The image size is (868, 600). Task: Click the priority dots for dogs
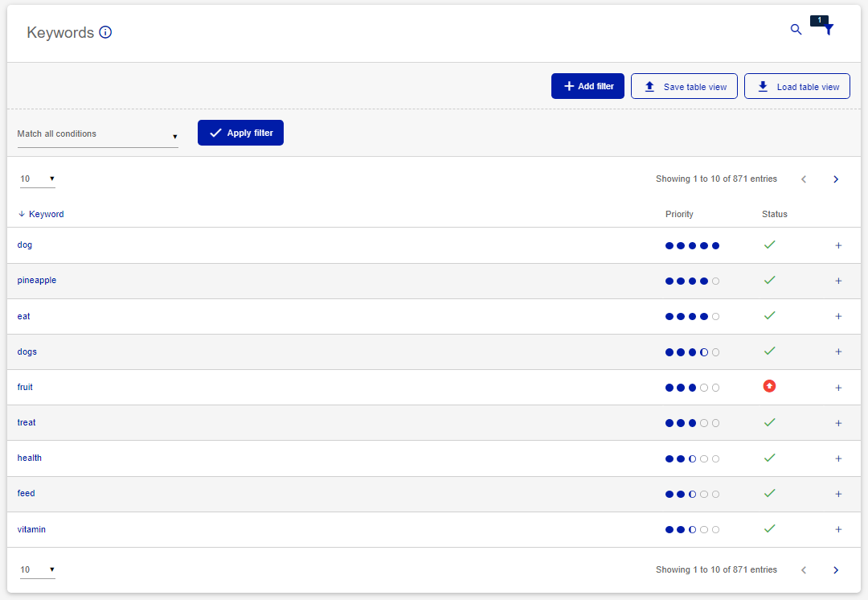point(692,352)
